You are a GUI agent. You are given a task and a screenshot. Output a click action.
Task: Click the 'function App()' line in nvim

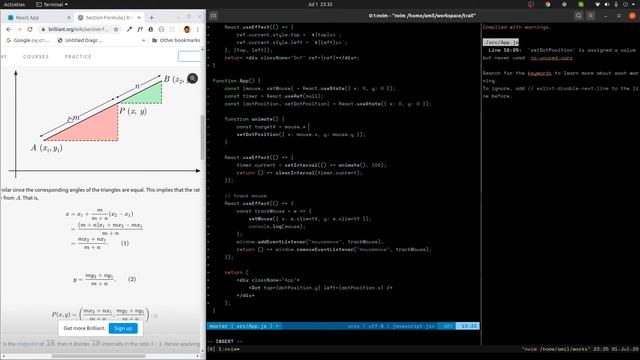(236, 80)
